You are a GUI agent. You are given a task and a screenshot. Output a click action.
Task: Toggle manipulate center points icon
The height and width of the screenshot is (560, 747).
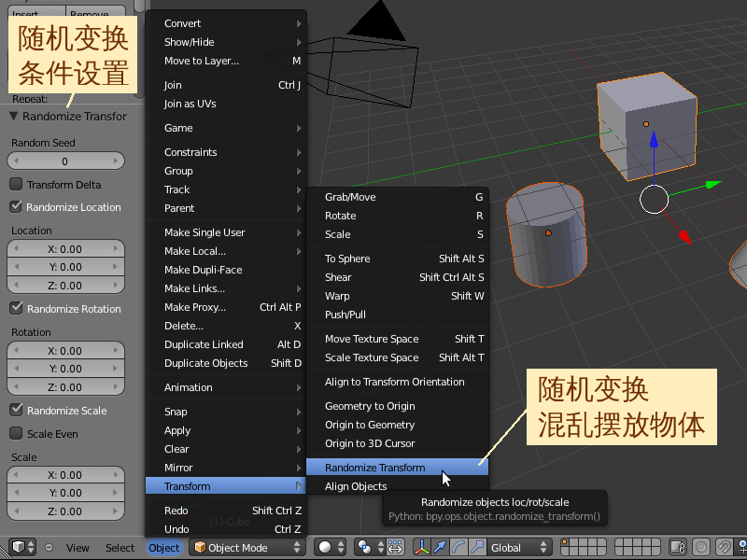tap(395, 547)
